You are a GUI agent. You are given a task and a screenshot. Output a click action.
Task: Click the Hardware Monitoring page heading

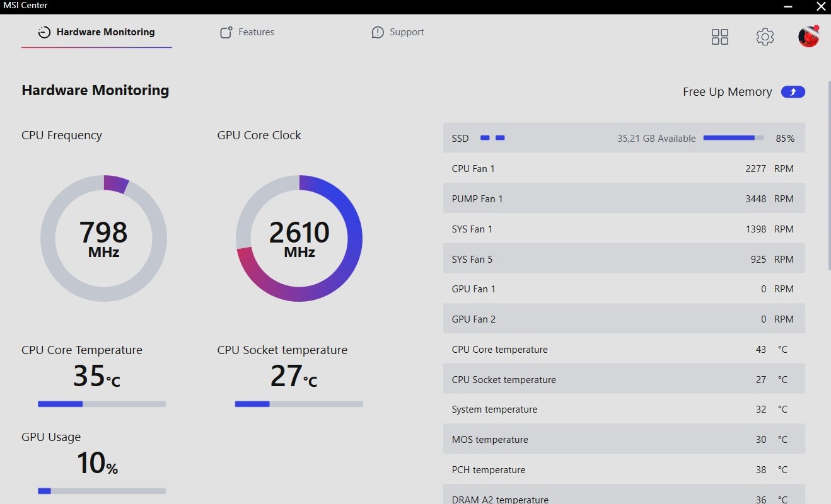(95, 90)
